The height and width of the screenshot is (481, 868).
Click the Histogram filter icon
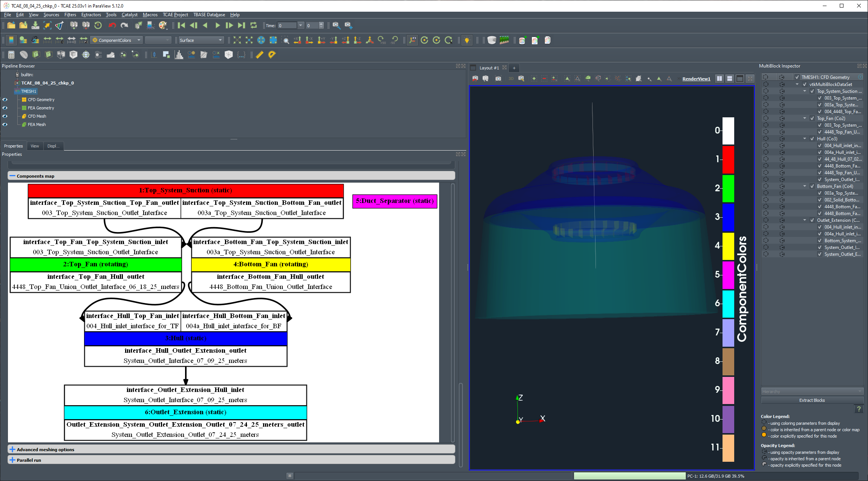pyautogui.click(x=179, y=55)
